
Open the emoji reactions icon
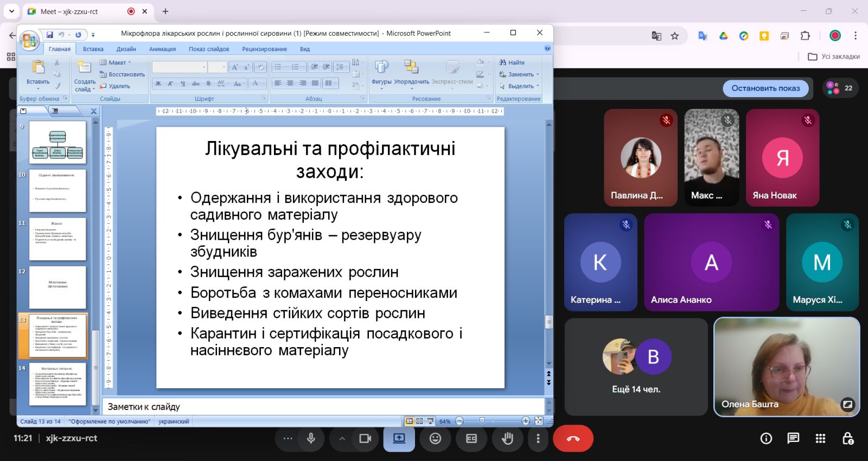[x=435, y=438]
